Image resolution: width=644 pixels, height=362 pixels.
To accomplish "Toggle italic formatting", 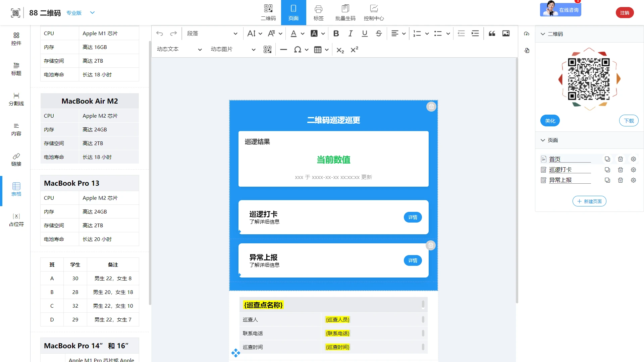I will pyautogui.click(x=351, y=34).
